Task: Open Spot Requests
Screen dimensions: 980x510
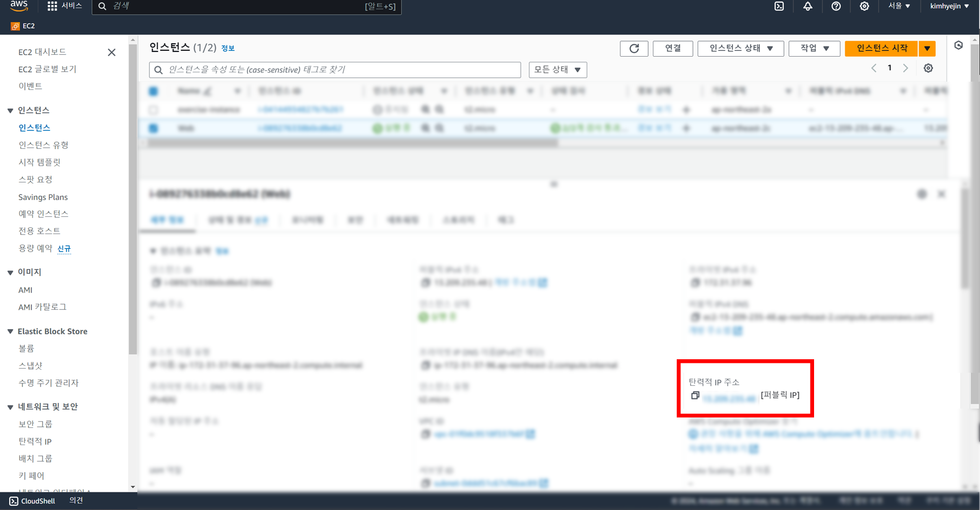Action: [35, 179]
